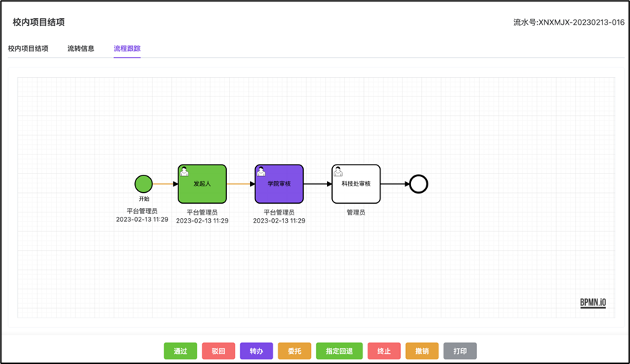Screen dimensions: 630x364
Task: Select the purple 学院审核 task node
Action: click(279, 184)
